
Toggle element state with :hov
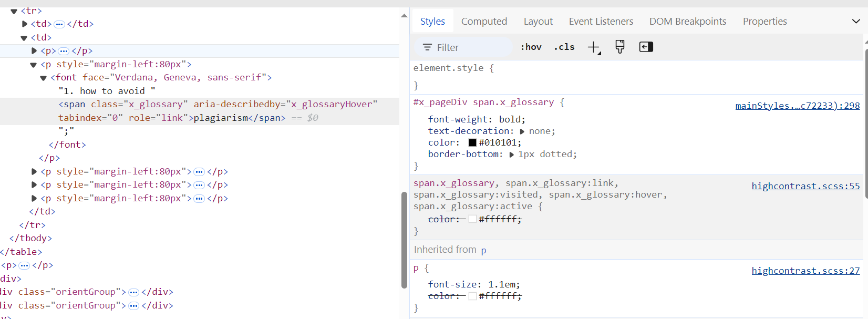click(x=531, y=47)
